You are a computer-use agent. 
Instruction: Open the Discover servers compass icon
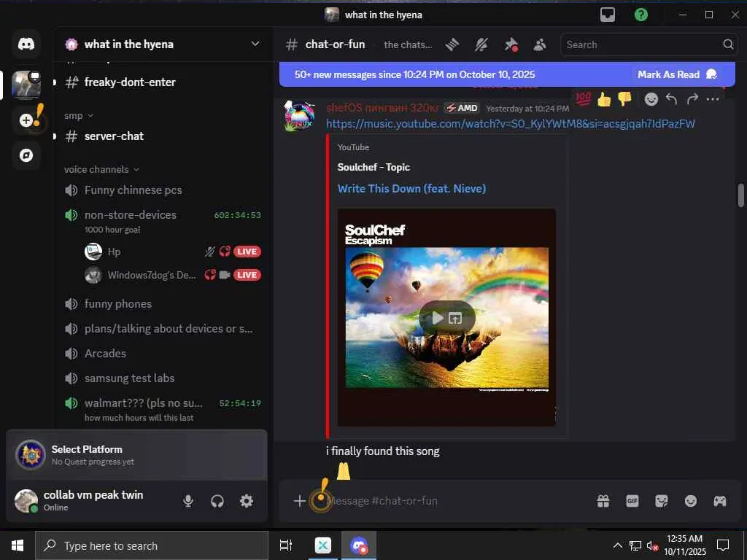(26, 155)
